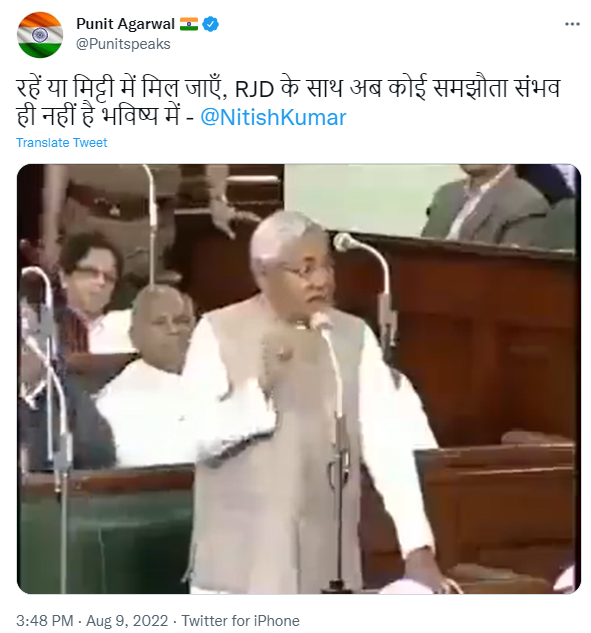This screenshot has height=633, width=591.
Task: Click the Twitter for iPhone source label
Action: pyautogui.click(x=241, y=620)
